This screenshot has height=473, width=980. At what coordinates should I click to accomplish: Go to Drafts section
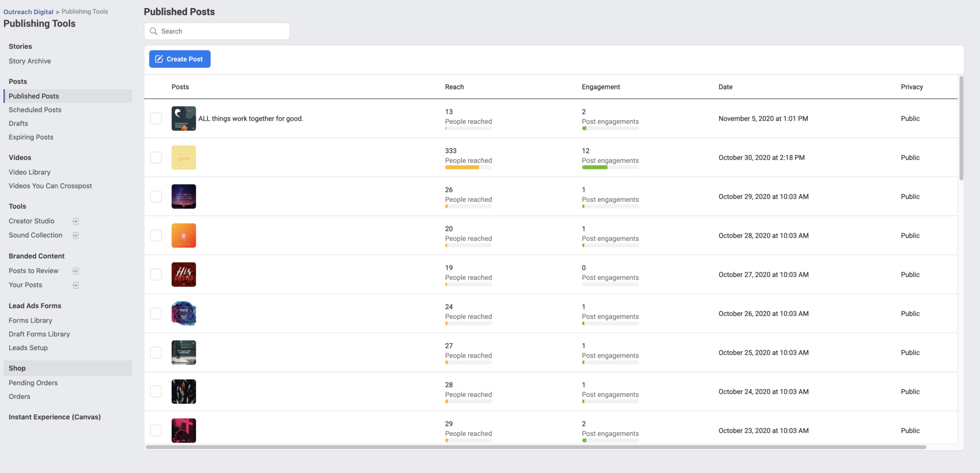18,124
